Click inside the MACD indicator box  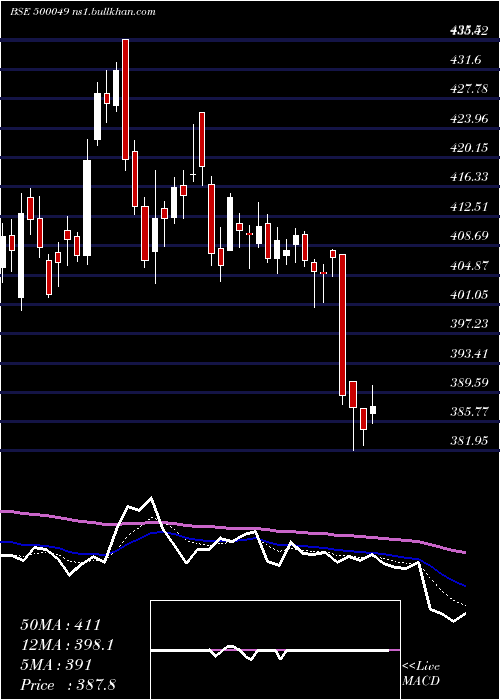pyautogui.click(x=275, y=650)
